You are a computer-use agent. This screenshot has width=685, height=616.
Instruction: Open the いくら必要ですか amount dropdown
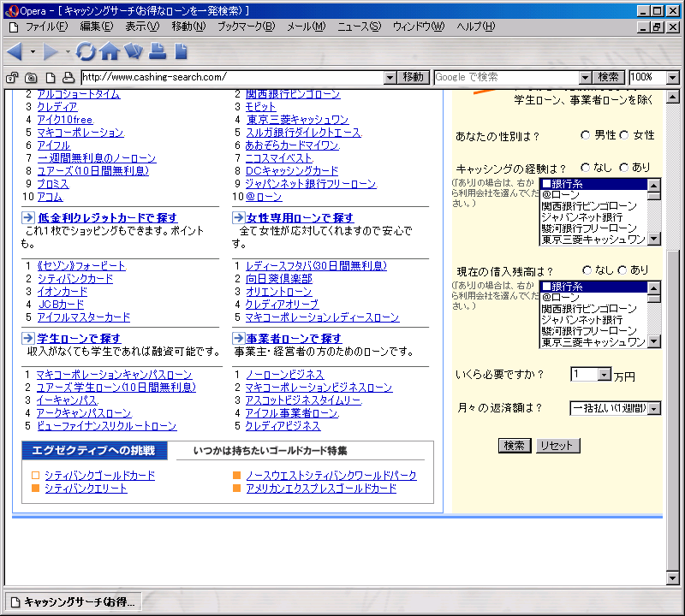[x=604, y=374]
